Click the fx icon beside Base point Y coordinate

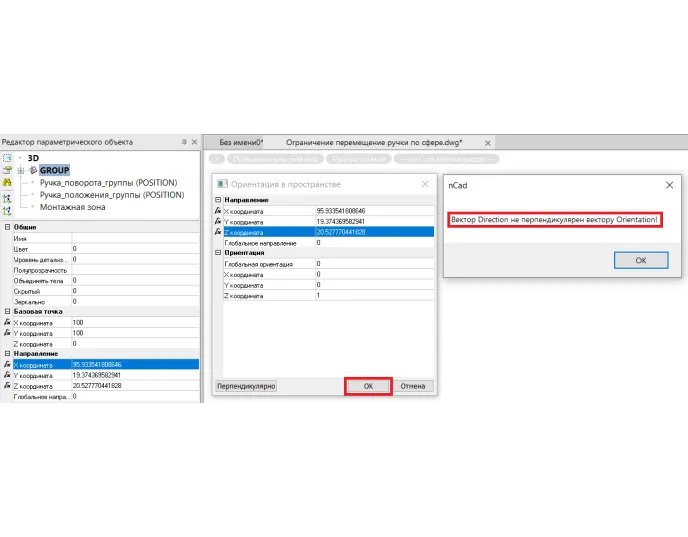click(7, 333)
